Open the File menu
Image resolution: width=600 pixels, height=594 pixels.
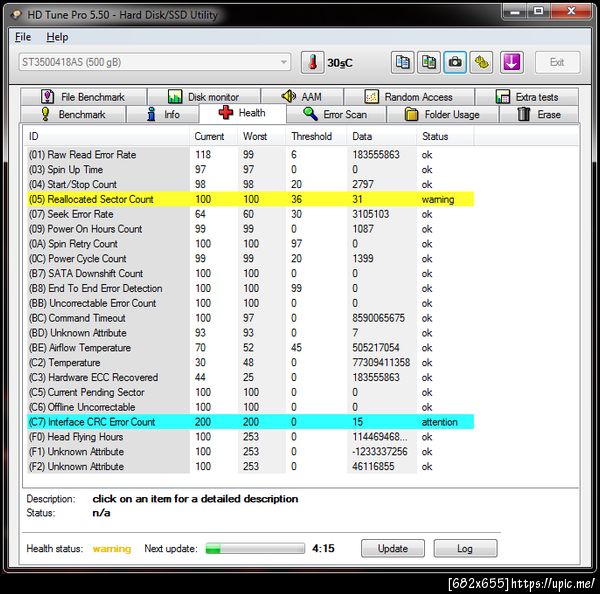tap(23, 37)
